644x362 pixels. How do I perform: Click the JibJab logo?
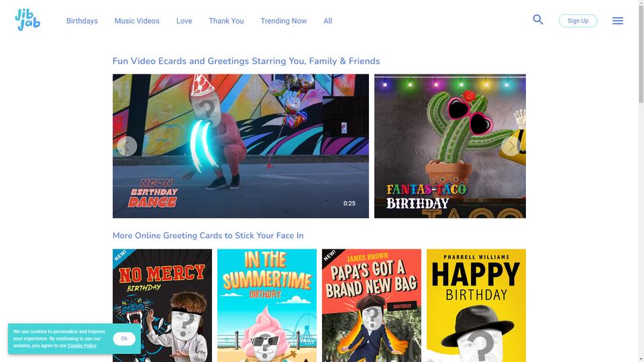pyautogui.click(x=28, y=19)
